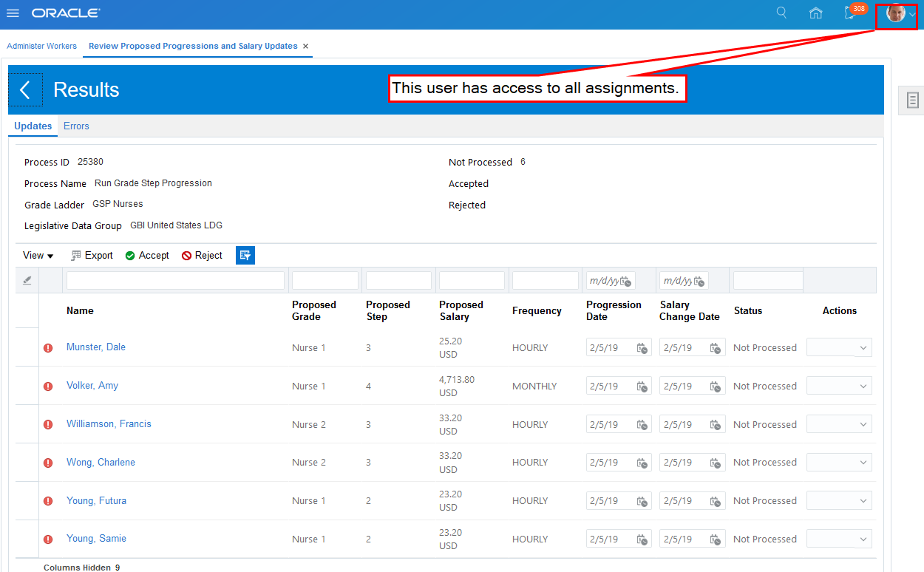Screen dimensions: 924x572
Task: Open Williamson, Francis worker link
Action: [109, 424]
